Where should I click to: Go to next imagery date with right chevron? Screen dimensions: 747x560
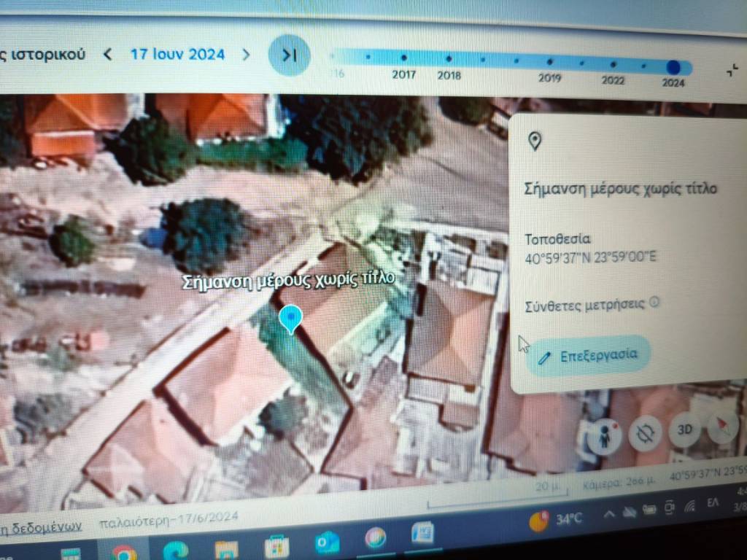click(246, 54)
